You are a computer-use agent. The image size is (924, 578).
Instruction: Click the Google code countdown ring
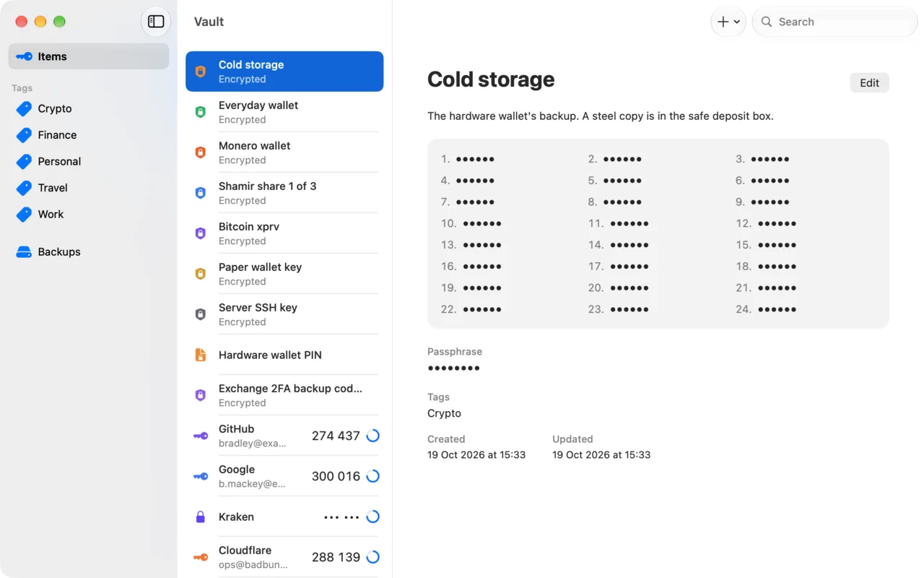pyautogui.click(x=372, y=476)
